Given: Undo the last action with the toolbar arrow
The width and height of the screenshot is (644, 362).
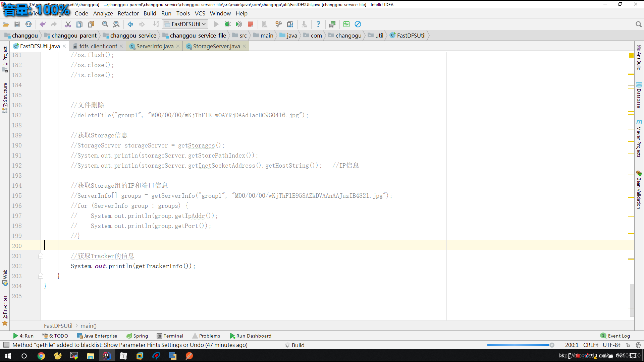Looking at the screenshot, I should pyautogui.click(x=43, y=24).
